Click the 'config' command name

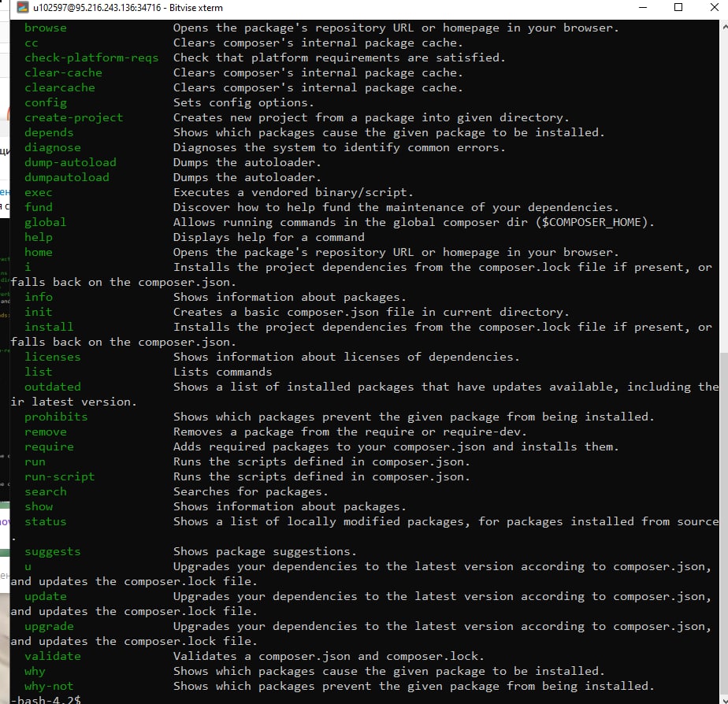46,103
